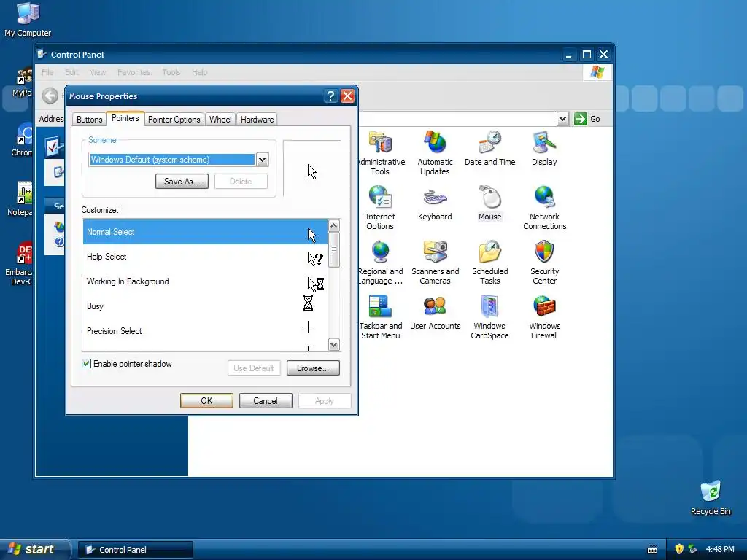Click the Back arrow in Control Panel

pyautogui.click(x=50, y=96)
